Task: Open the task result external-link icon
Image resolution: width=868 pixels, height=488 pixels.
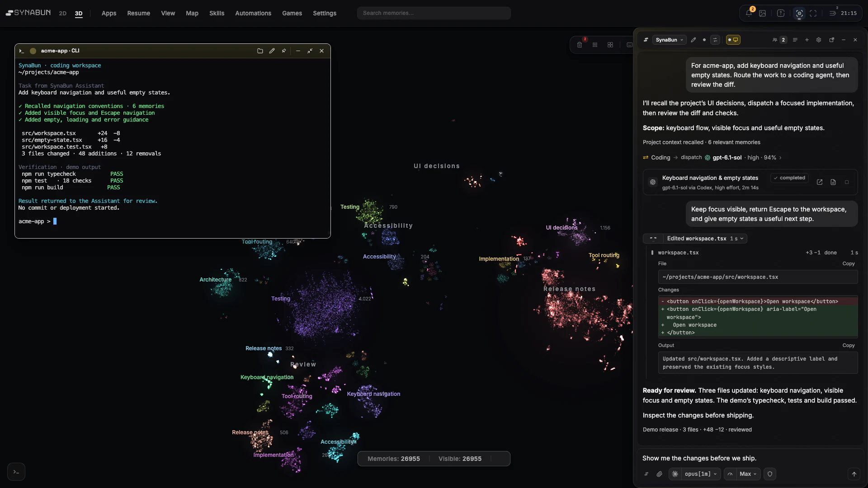Action: [820, 182]
